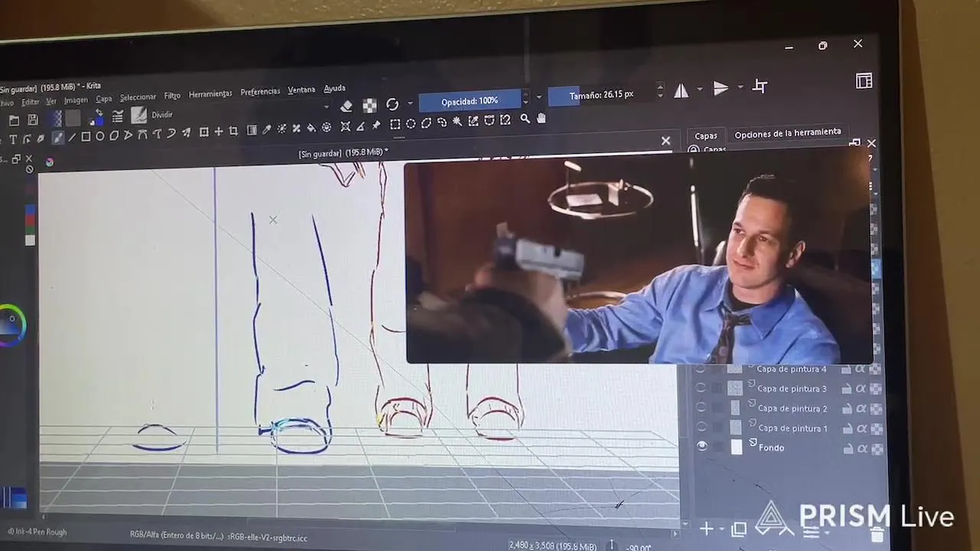Screen dimensions: 980x551
Task: Select the Fill bucket tool
Action: pyautogui.click(x=311, y=128)
